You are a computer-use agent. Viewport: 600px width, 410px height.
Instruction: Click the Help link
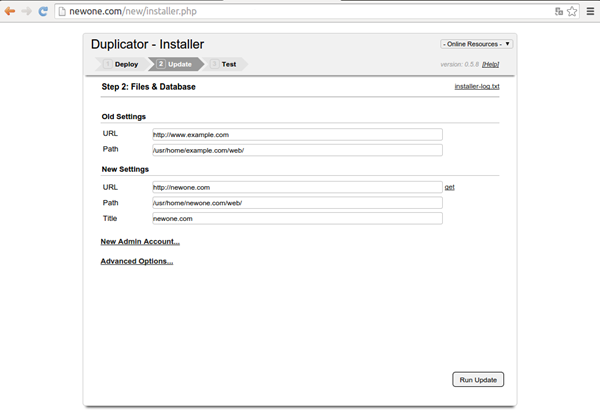tap(490, 64)
